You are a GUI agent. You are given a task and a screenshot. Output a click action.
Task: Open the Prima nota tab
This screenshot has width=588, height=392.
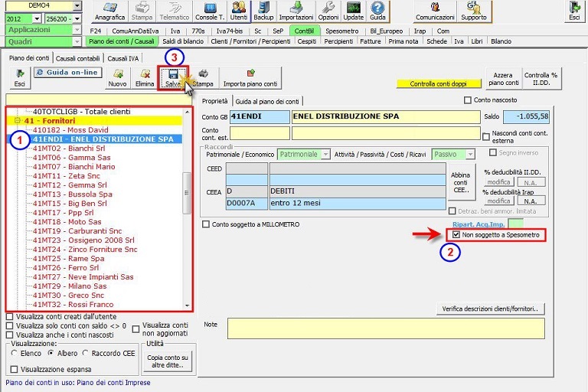[x=403, y=41]
